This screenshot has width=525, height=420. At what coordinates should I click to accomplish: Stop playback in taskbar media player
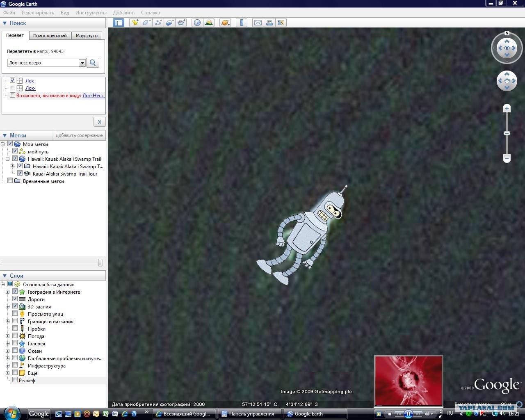pos(390,414)
